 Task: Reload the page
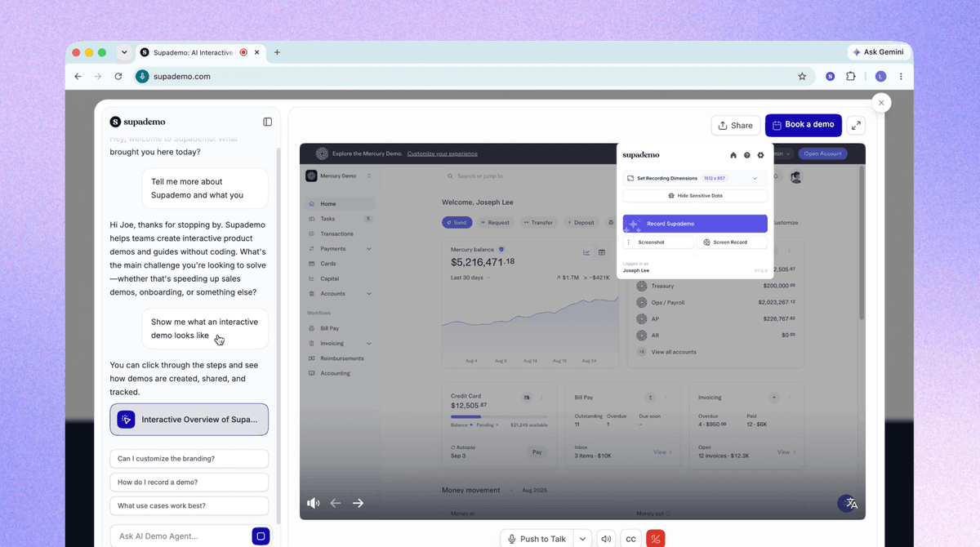pyautogui.click(x=118, y=76)
